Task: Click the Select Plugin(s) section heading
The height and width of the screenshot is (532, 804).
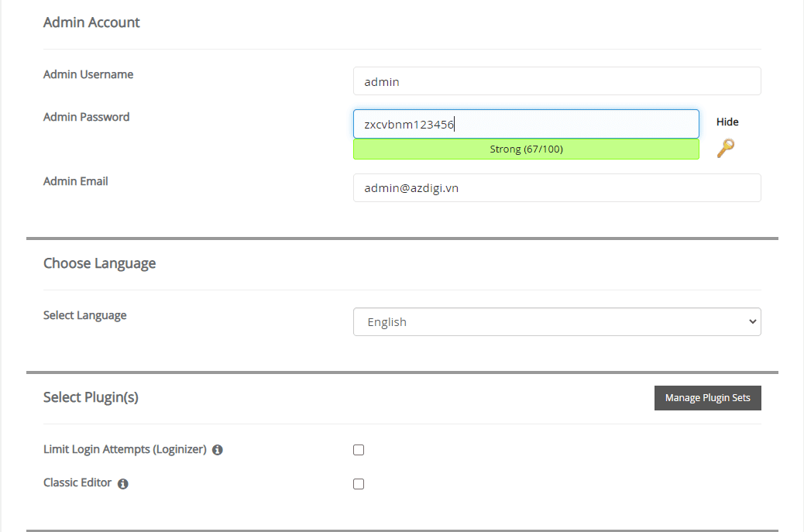Action: (91, 397)
